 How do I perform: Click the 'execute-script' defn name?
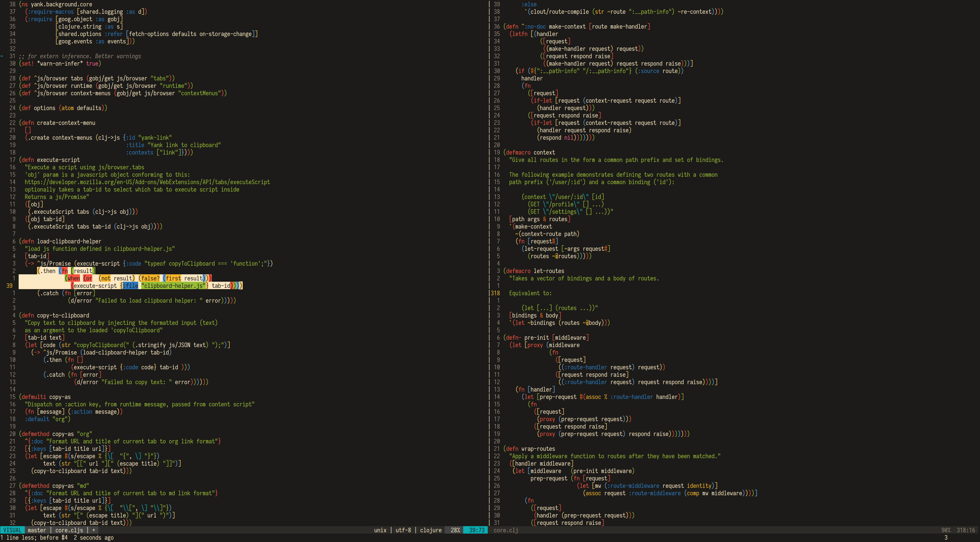pyautogui.click(x=58, y=160)
